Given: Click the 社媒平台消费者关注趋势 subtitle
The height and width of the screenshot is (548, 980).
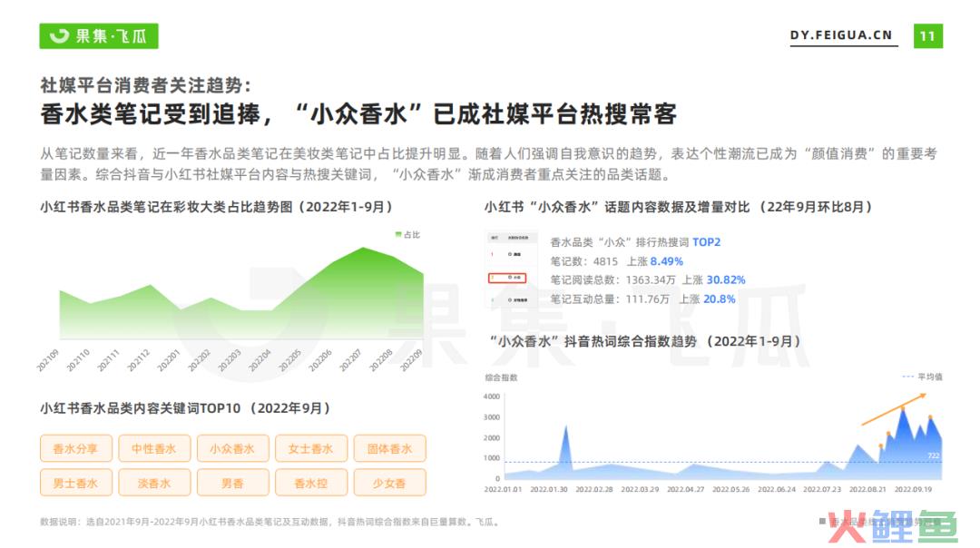Looking at the screenshot, I should [145, 85].
